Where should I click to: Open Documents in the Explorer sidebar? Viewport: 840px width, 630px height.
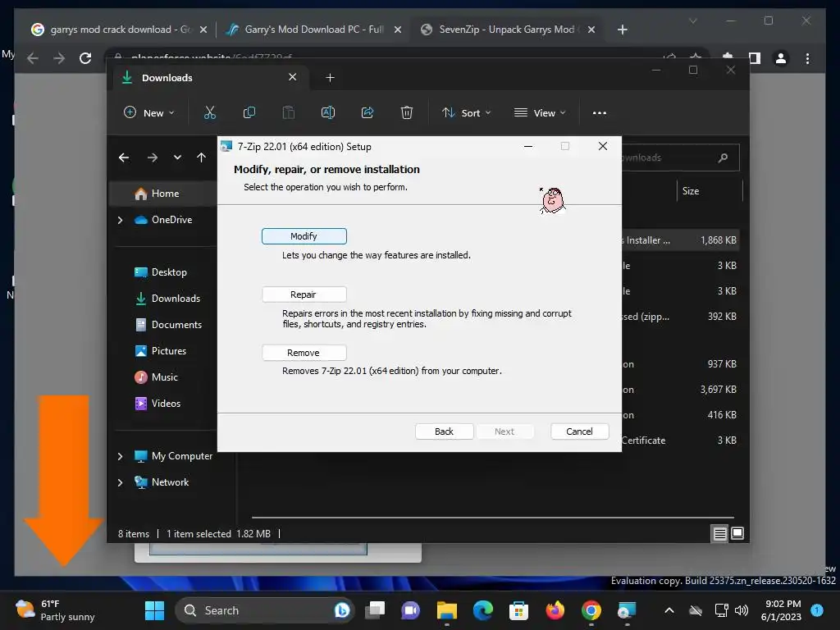[x=168, y=325]
